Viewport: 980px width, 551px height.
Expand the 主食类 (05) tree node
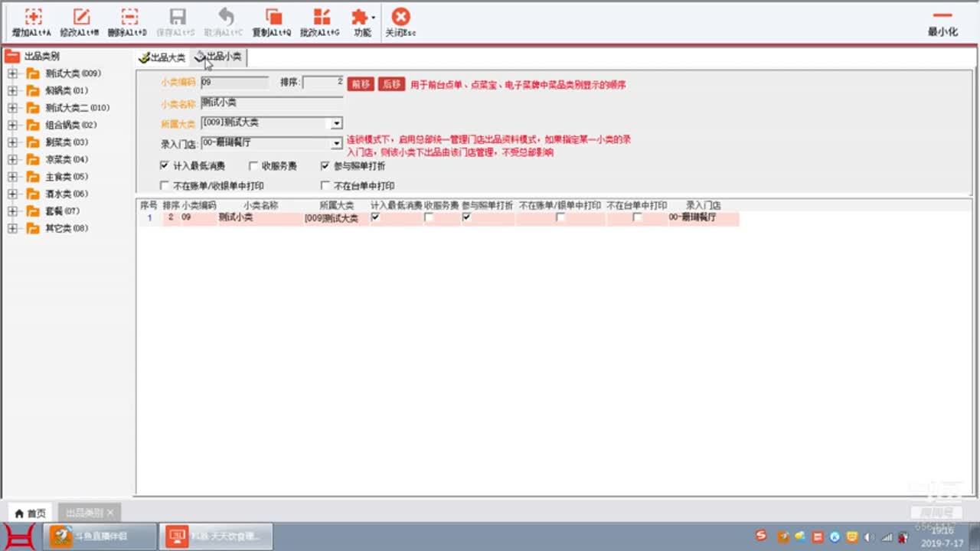[x=12, y=177]
